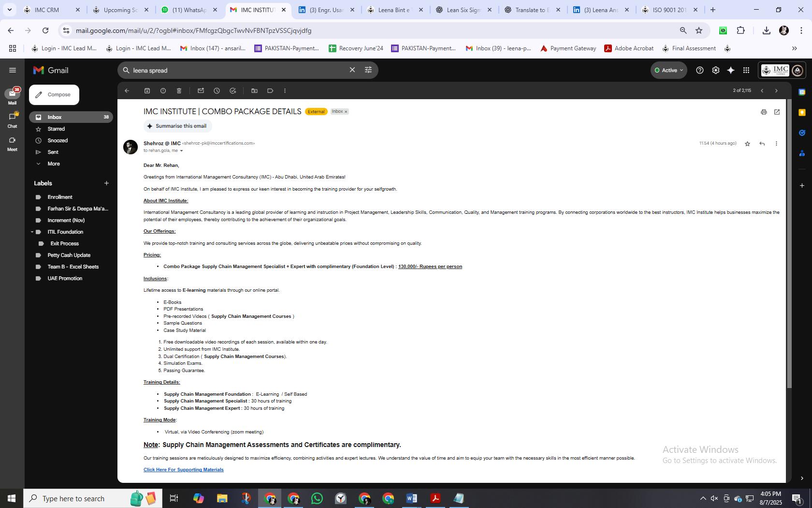The width and height of the screenshot is (812, 508).
Task: Collapse ITIL Foundation label tree
Action: coord(32,232)
